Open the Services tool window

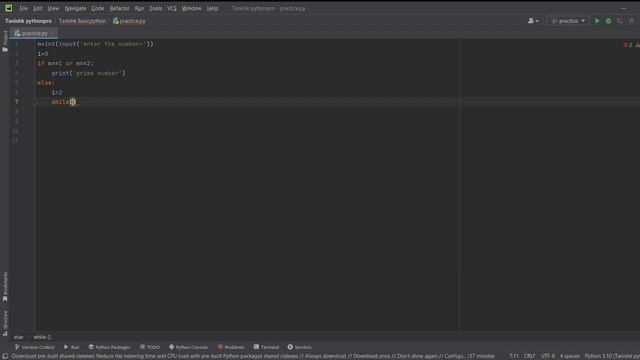click(x=299, y=347)
